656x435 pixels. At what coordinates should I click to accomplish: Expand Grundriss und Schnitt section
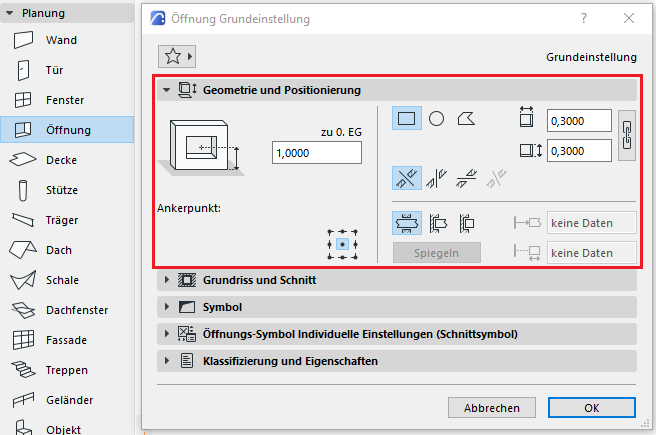pos(166,280)
